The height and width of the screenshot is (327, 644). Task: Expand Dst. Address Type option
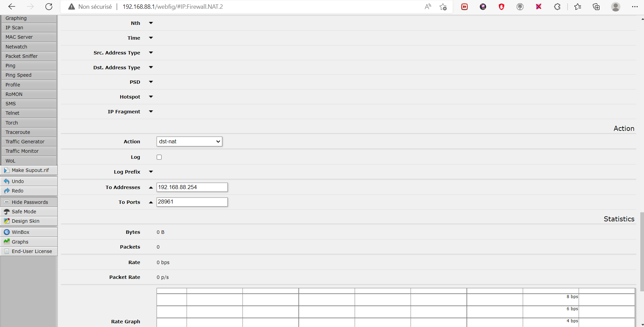pos(151,68)
